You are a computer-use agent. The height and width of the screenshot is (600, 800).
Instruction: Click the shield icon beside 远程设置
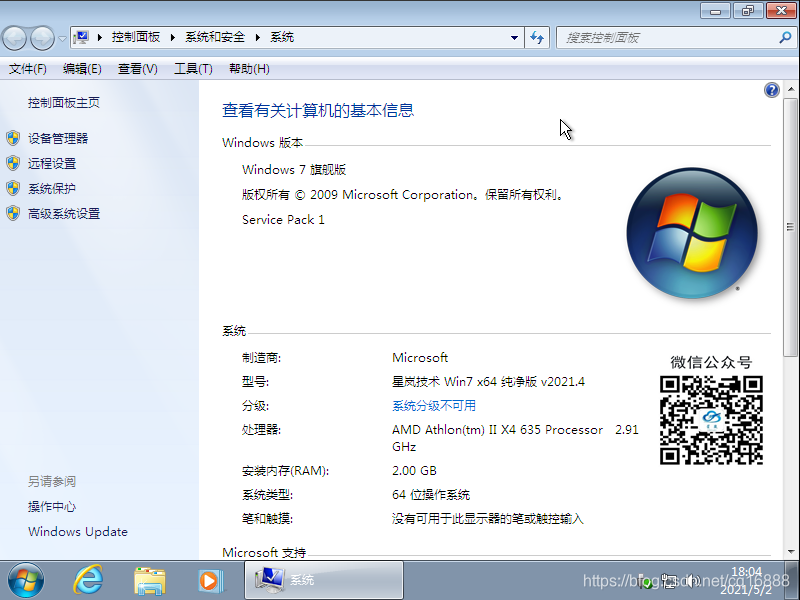click(13, 163)
